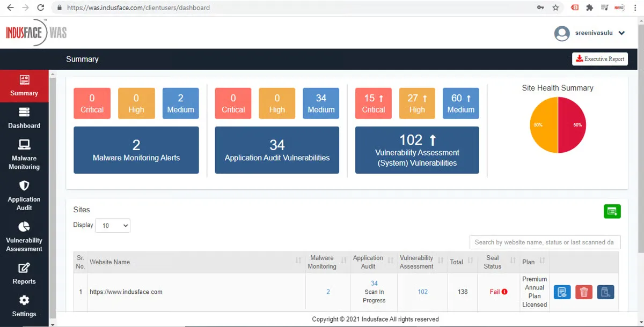Click the green add website icon

click(x=612, y=211)
